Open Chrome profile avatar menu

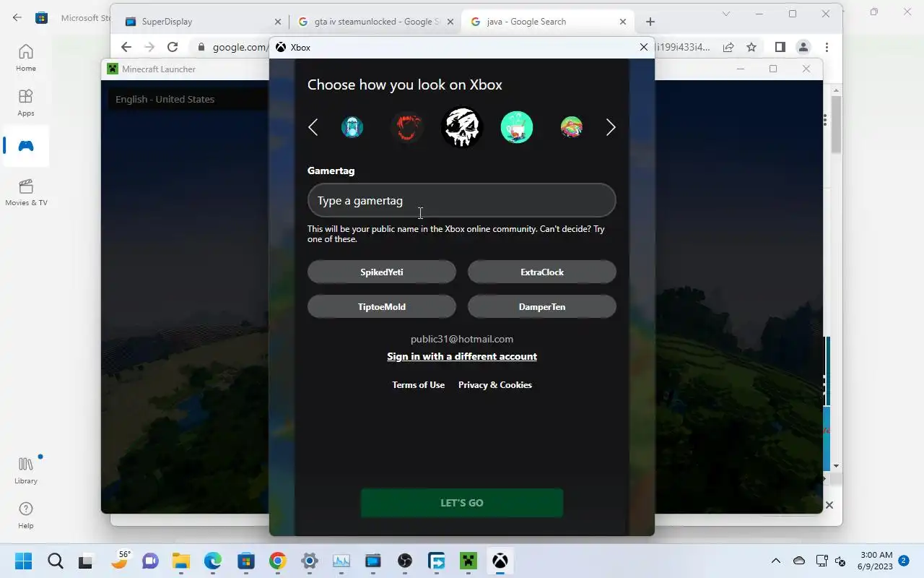[803, 47]
